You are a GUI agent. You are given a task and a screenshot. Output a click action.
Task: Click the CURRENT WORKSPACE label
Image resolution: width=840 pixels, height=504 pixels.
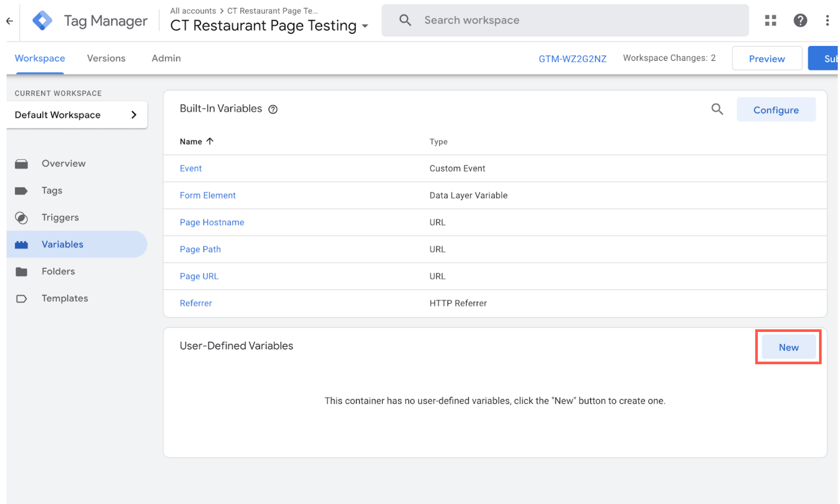[58, 93]
